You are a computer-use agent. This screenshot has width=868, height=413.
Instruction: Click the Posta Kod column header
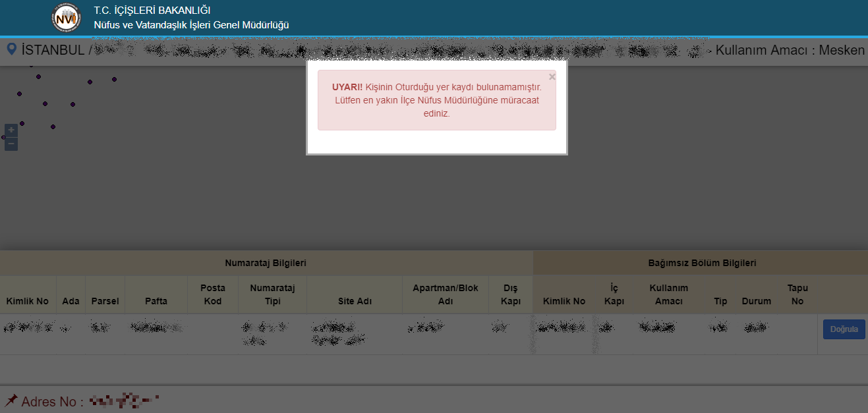(x=213, y=294)
